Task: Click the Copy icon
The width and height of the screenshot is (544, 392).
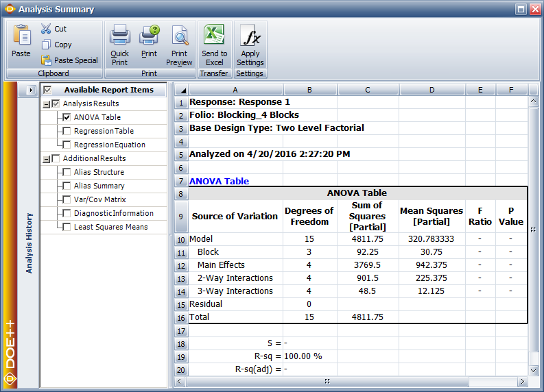Action: [46, 45]
